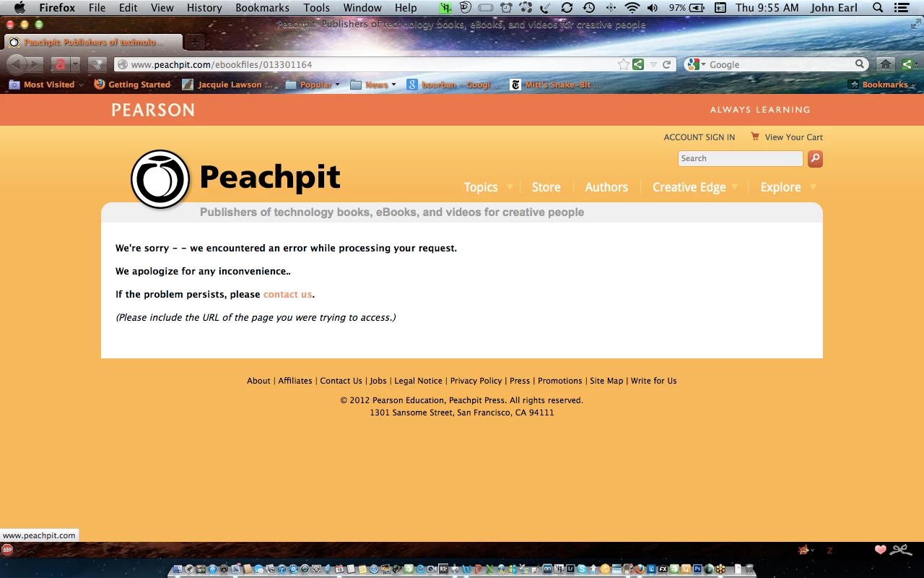Click the pink heart icon in the add-on bar
924x578 pixels.
880,550
